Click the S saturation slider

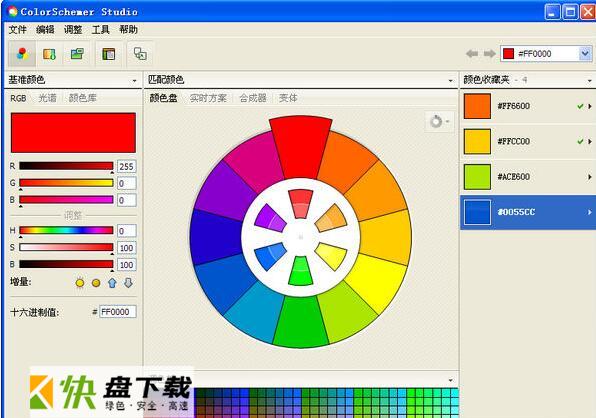pos(66,247)
